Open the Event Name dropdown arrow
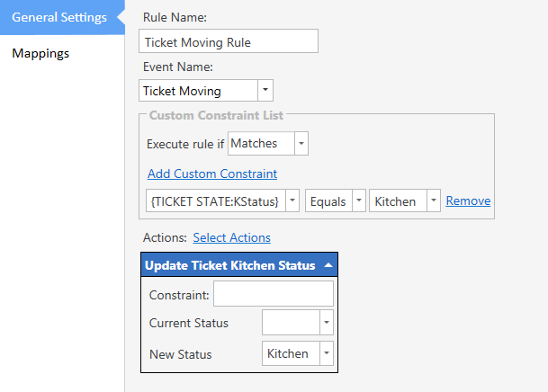548x392 pixels. click(265, 90)
